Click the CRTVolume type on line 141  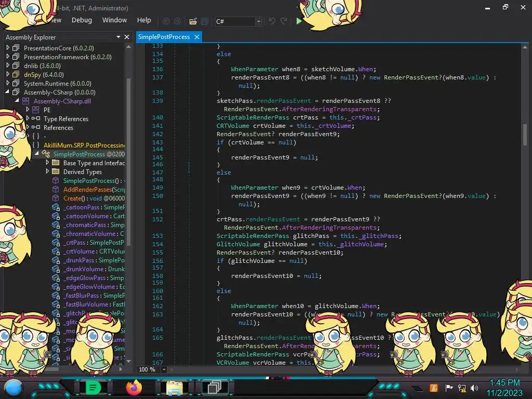pyautogui.click(x=233, y=126)
